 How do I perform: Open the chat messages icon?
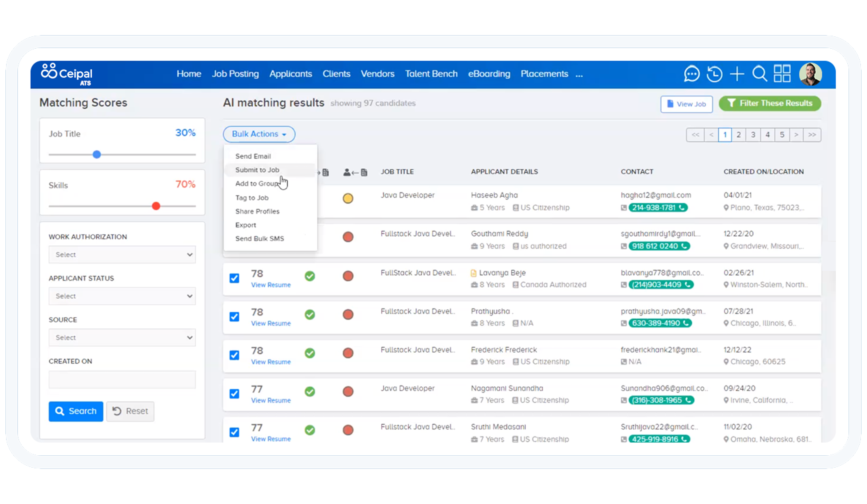[x=691, y=73]
